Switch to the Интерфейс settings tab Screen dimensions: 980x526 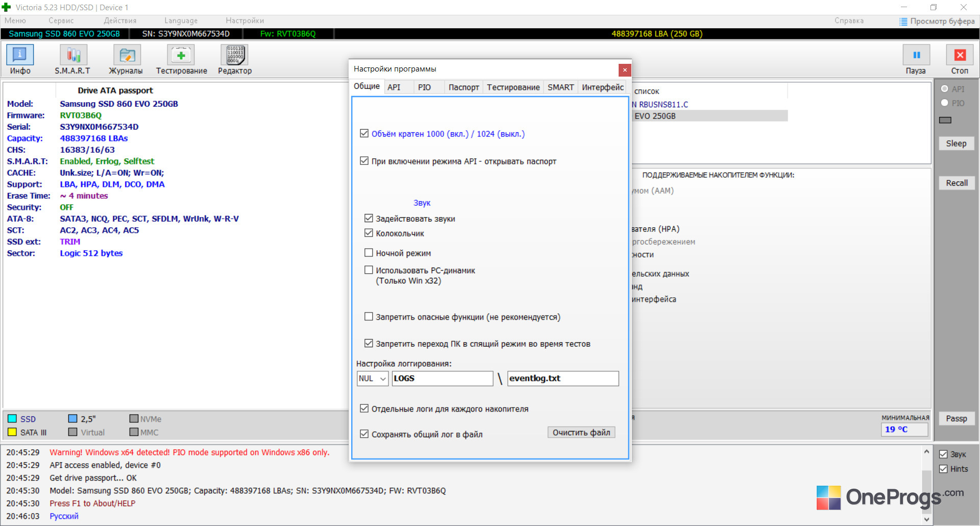pos(603,87)
